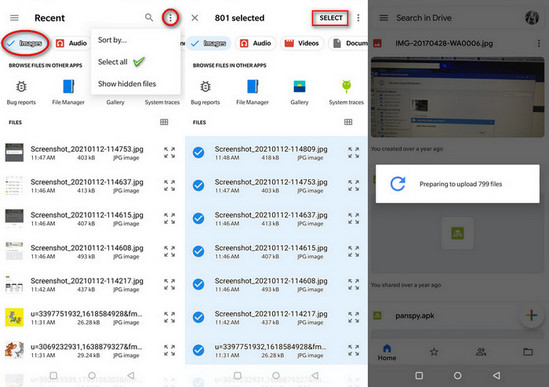Expand preview of Screenshot_20210112-114753.jpg in selection panel

click(354, 185)
